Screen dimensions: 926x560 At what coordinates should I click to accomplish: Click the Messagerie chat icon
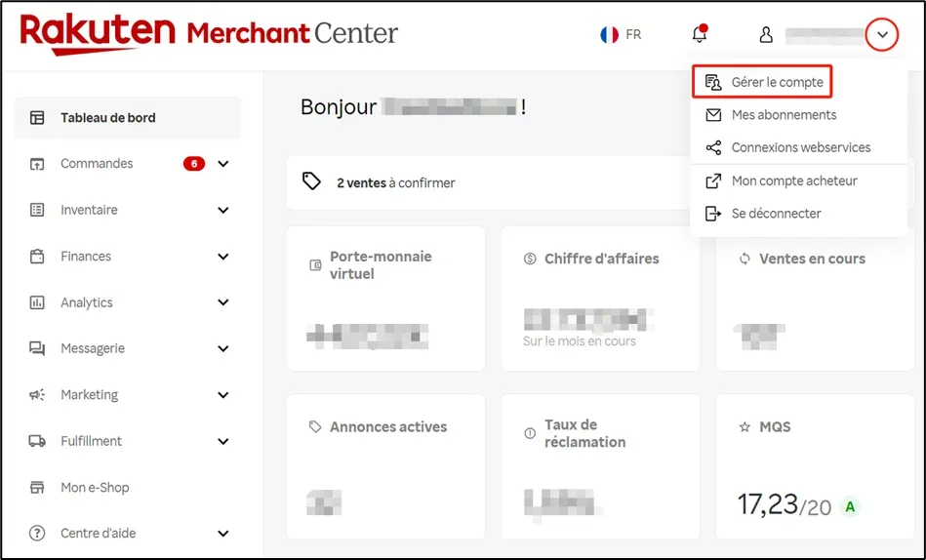(x=37, y=348)
